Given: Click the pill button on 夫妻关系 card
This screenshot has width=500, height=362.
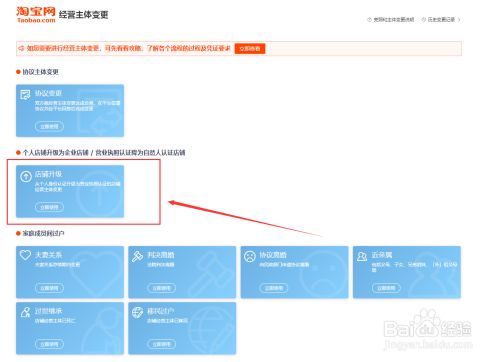Looking at the screenshot, I should point(49,288).
